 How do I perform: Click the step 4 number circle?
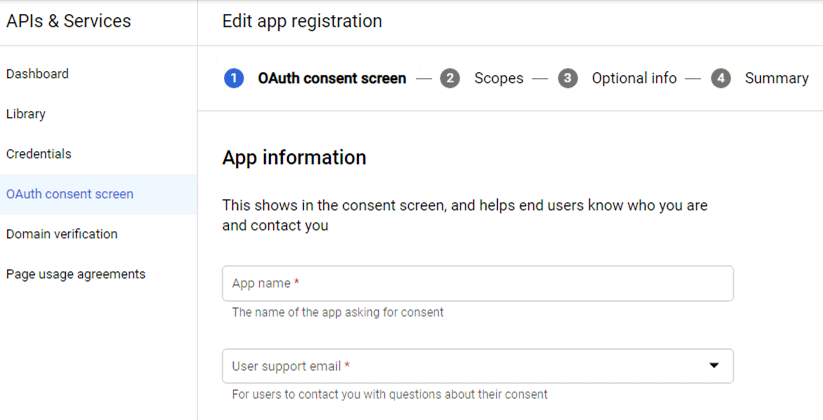click(x=721, y=78)
